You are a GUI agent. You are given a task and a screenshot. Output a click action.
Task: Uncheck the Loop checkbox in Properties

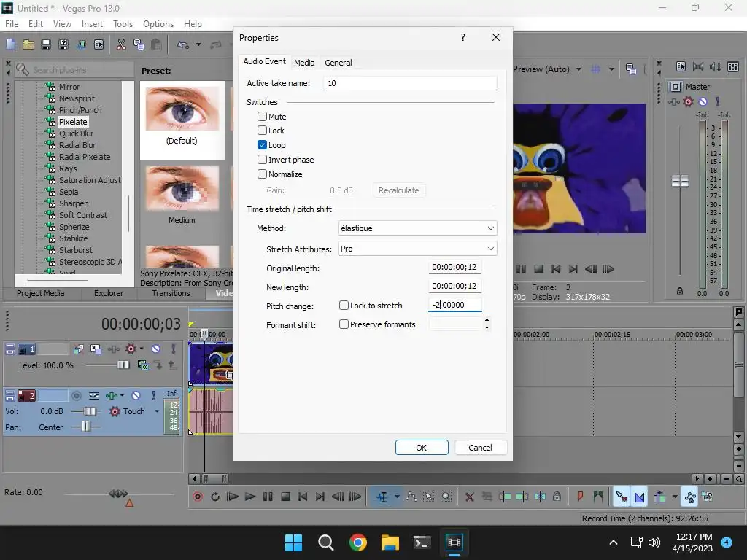point(262,145)
